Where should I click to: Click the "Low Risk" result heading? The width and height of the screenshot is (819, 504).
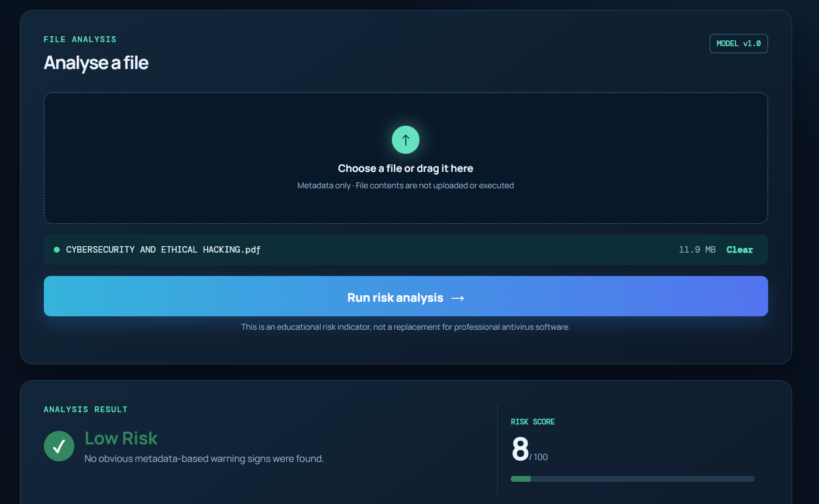pyautogui.click(x=121, y=439)
